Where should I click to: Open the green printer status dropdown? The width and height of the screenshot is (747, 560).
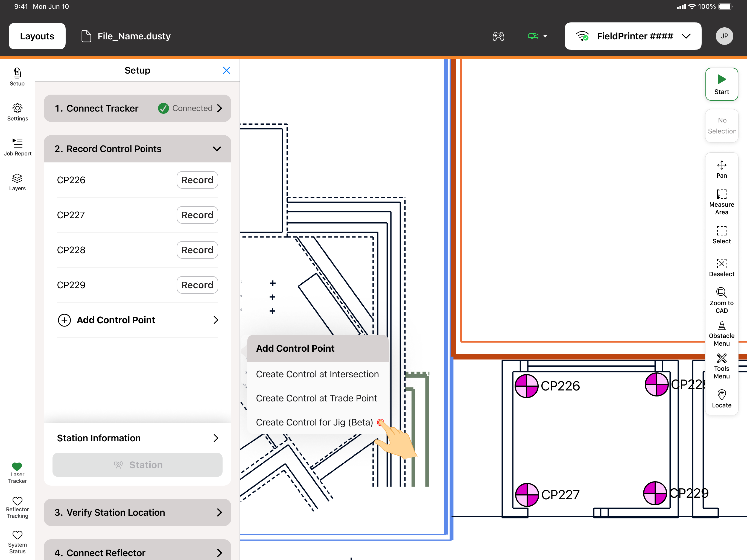pos(537,36)
